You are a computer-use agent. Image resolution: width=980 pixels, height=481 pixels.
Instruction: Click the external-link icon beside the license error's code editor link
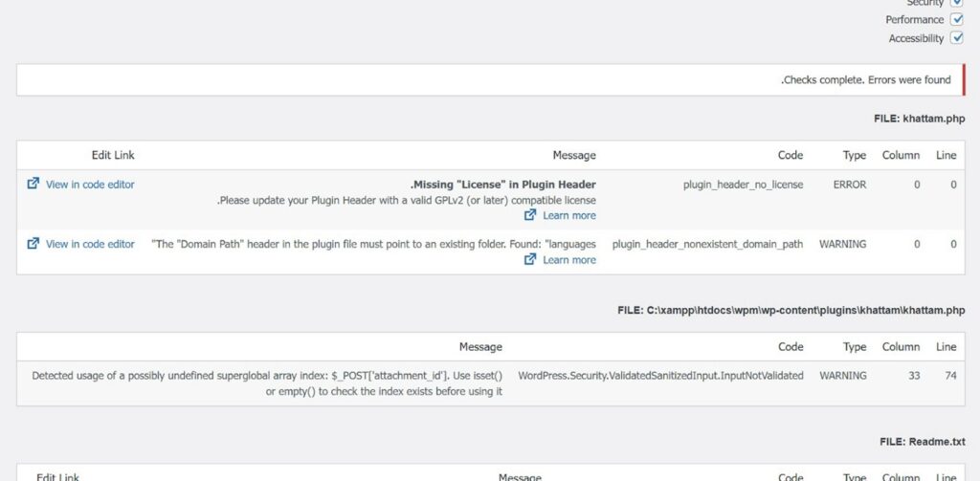33,185
